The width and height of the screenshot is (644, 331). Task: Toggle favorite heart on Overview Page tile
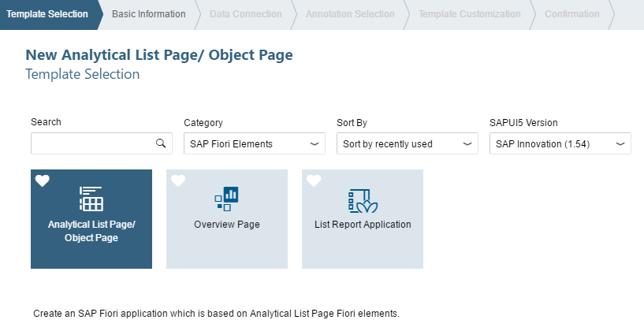pos(178,180)
